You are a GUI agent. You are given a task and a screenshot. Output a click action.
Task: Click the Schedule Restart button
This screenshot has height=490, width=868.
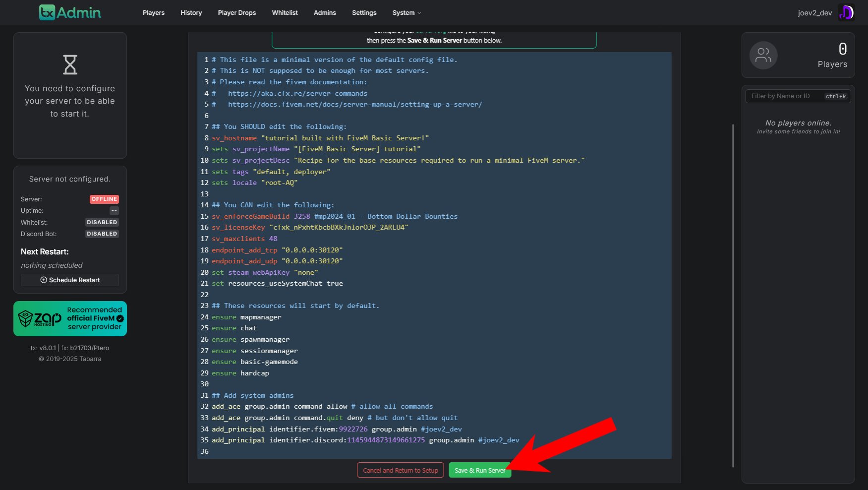point(70,280)
